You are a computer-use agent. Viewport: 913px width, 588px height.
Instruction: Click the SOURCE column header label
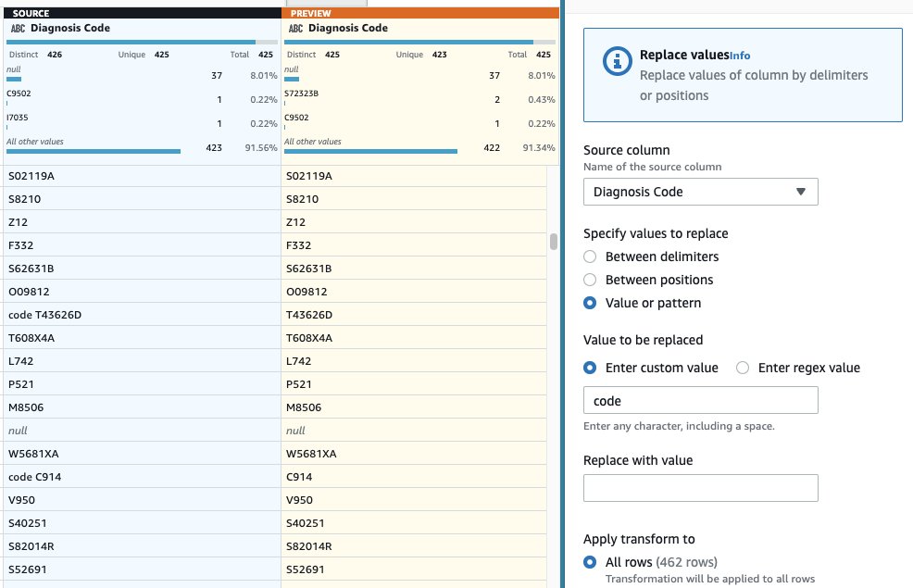pyautogui.click(x=31, y=13)
